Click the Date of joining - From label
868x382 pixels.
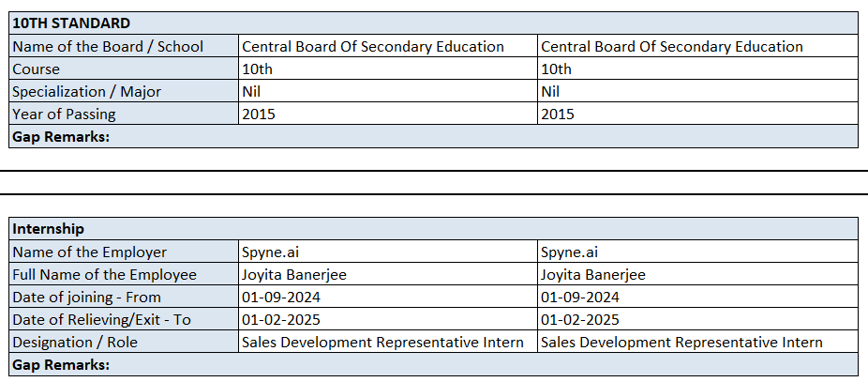click(87, 297)
